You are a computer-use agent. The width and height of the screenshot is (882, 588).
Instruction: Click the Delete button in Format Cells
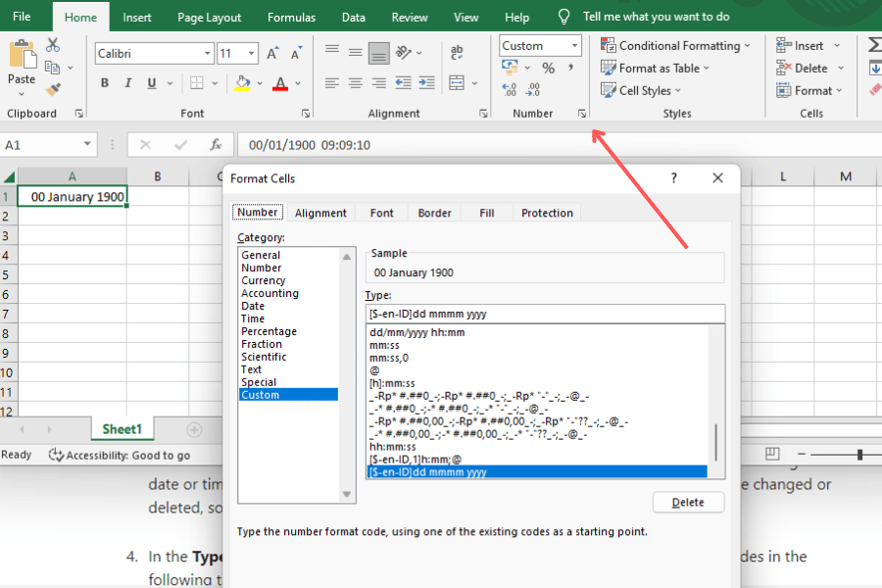click(x=688, y=502)
